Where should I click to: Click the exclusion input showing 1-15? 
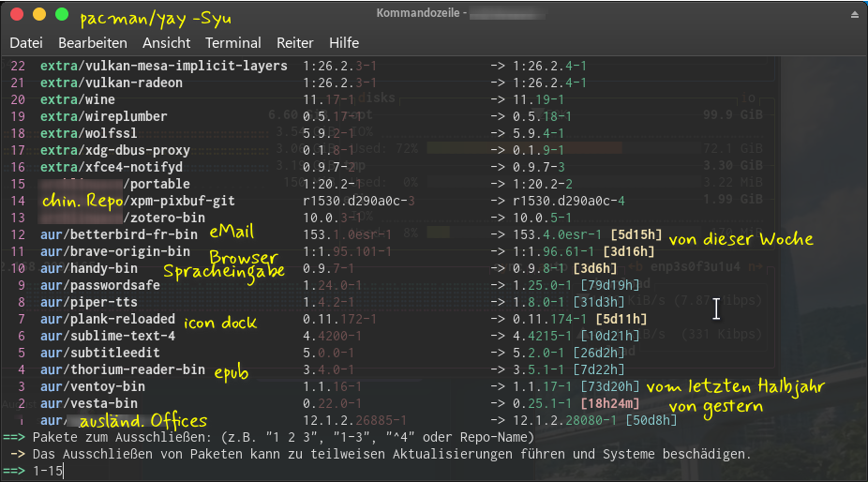48,471
